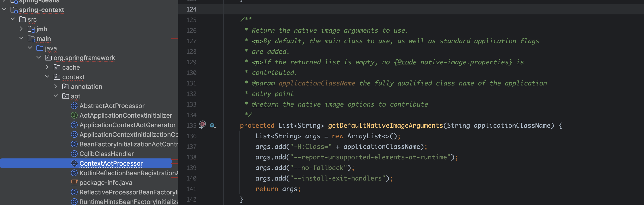
Task: Click the ContextAotProcessor class icon
Action: point(74,163)
